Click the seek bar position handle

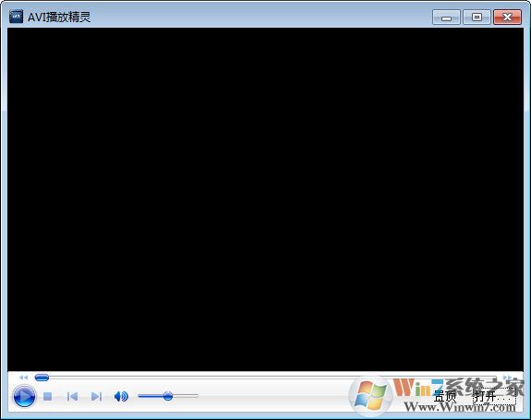(42, 378)
